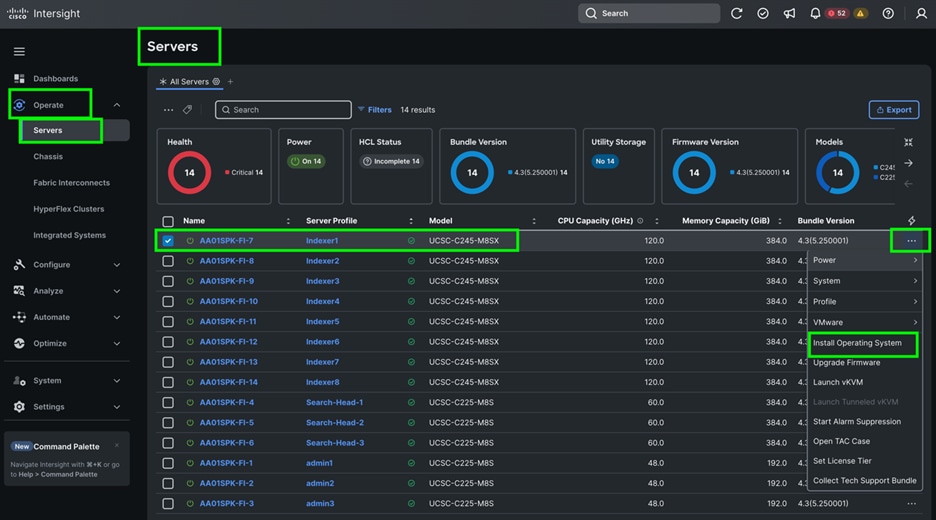Move widgets forward with right arrow
The width and height of the screenshot is (936, 520).
pyautogui.click(x=909, y=163)
